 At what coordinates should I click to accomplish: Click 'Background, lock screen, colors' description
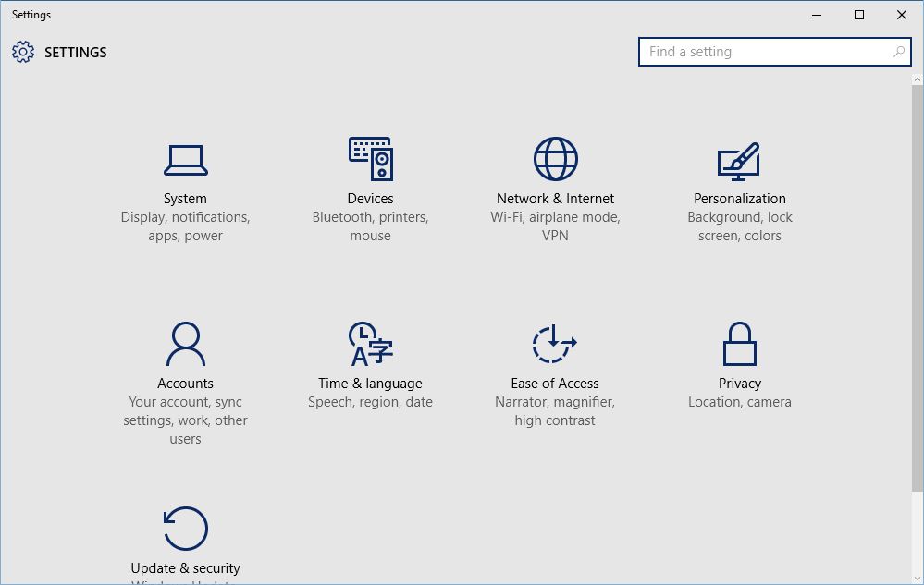tap(740, 226)
